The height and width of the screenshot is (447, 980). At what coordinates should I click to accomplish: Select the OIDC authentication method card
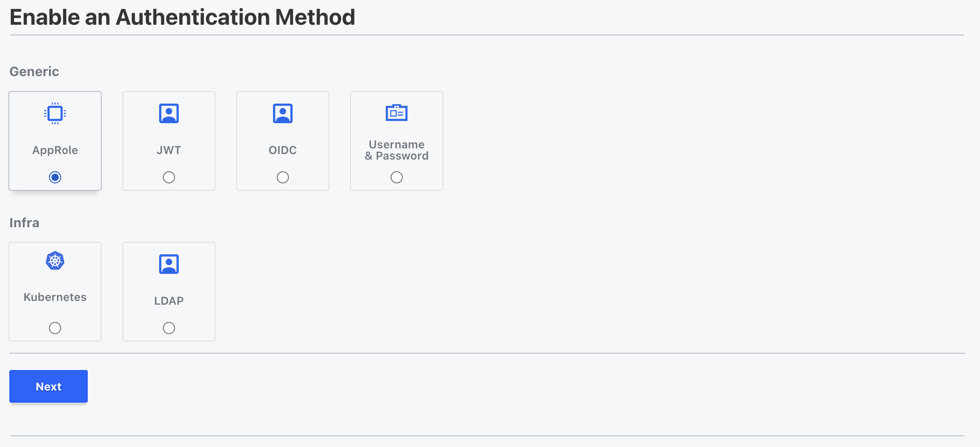[x=282, y=140]
